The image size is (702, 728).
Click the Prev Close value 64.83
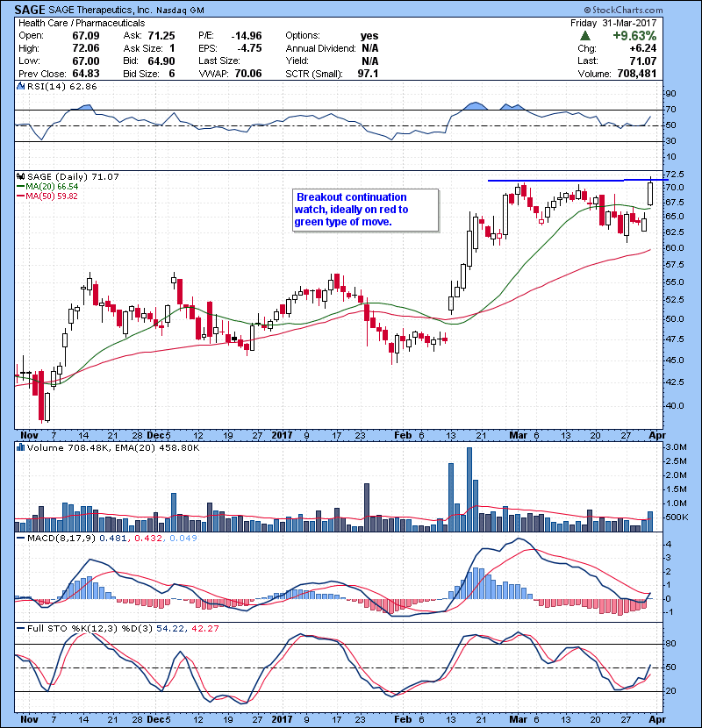point(86,74)
